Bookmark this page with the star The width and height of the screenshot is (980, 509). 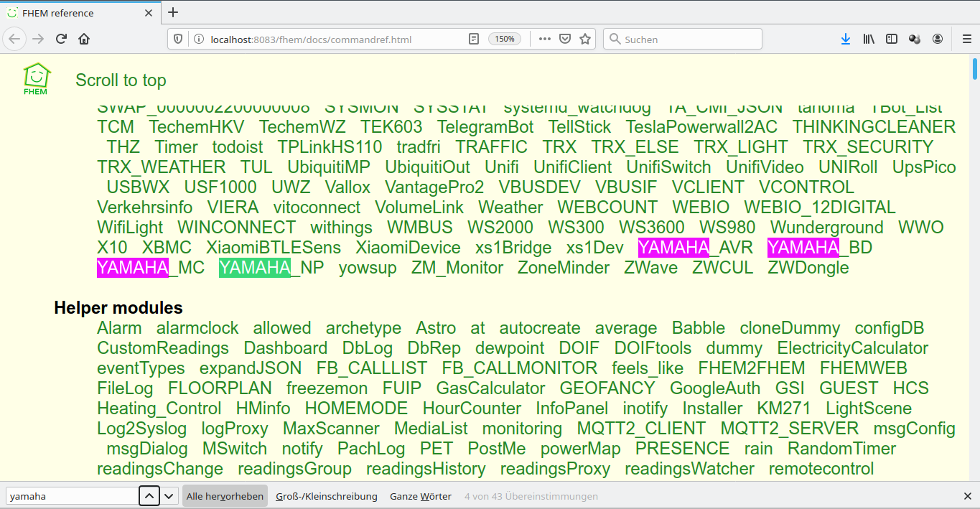pos(585,39)
